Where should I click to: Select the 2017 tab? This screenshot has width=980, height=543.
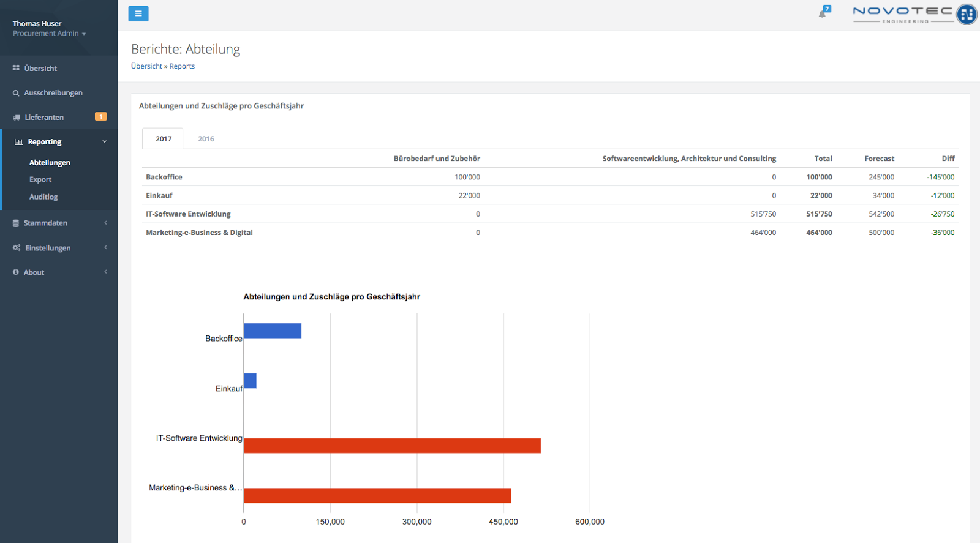[x=164, y=139]
